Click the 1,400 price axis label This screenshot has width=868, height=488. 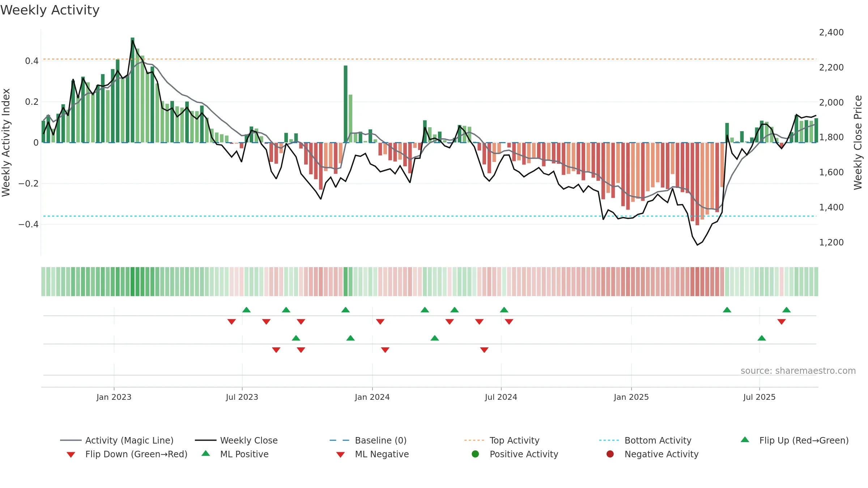point(831,207)
